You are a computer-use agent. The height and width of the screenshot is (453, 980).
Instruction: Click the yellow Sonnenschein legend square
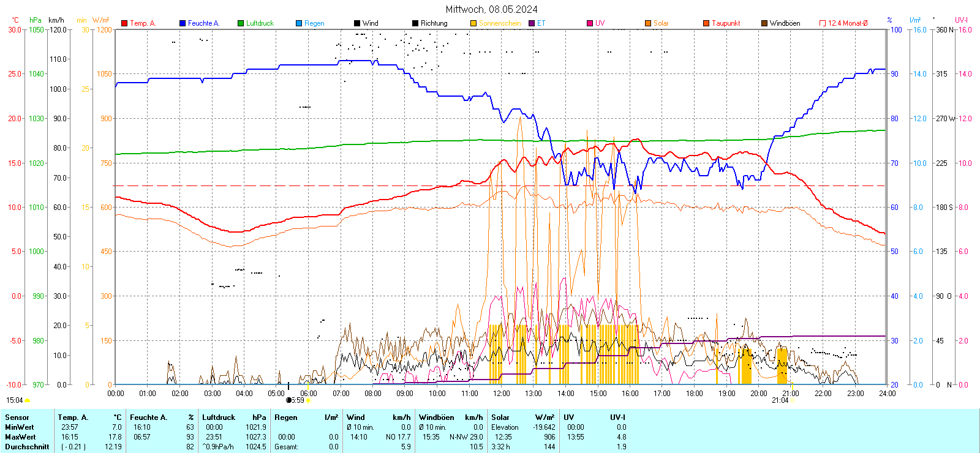pos(473,23)
